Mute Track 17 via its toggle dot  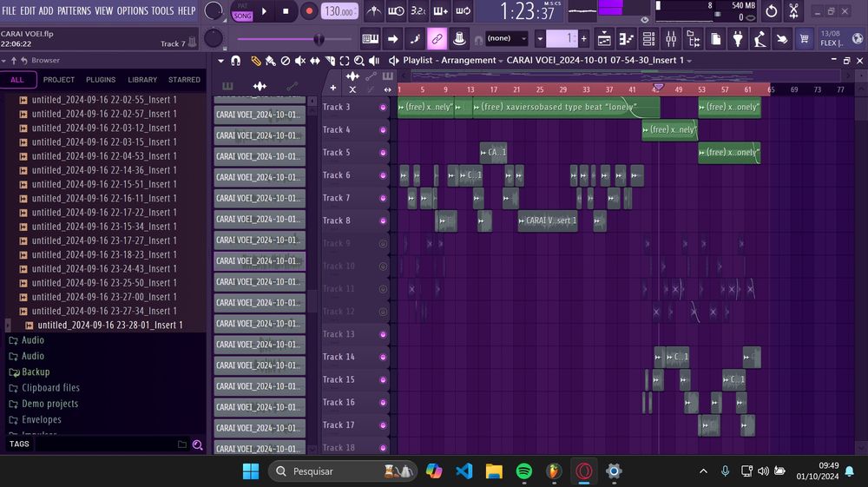(383, 425)
